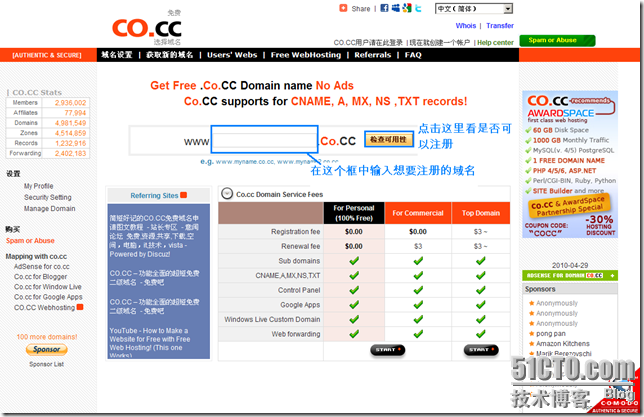Click the CO.CC用户请在此登录 login link
The image size is (644, 417).
368,42
